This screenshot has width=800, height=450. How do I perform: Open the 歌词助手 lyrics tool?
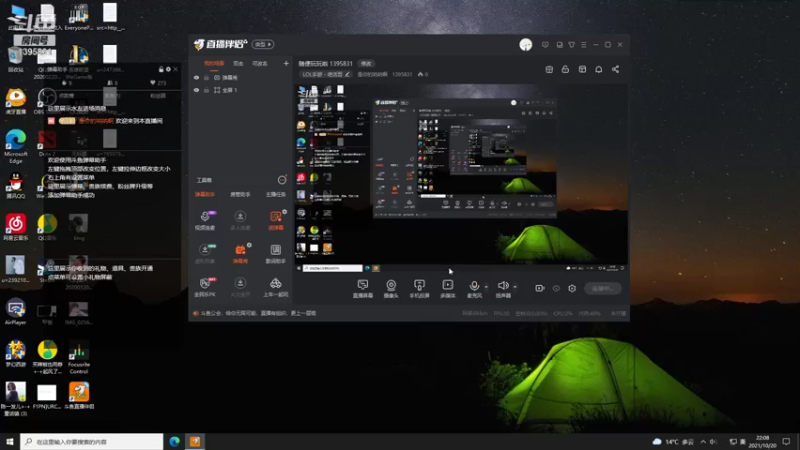[x=276, y=254]
